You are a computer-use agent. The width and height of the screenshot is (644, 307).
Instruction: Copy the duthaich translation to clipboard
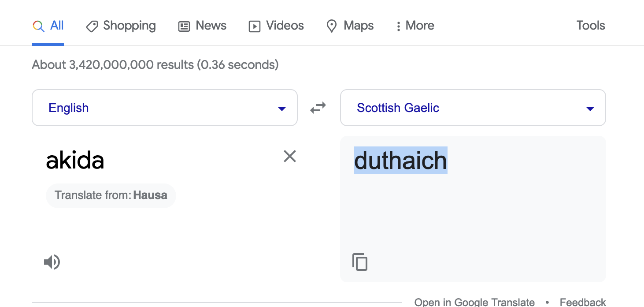(x=360, y=262)
